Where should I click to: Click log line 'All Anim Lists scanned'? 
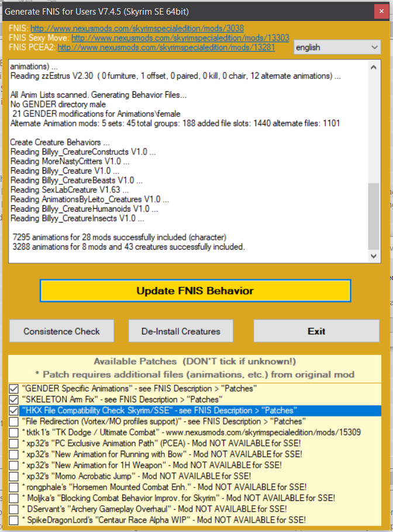pyautogui.click(x=98, y=95)
